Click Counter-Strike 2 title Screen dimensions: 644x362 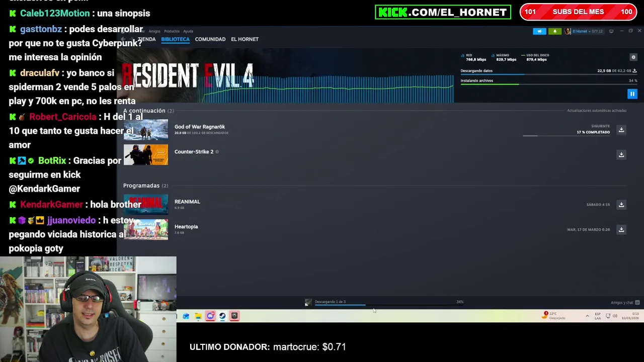(x=194, y=152)
